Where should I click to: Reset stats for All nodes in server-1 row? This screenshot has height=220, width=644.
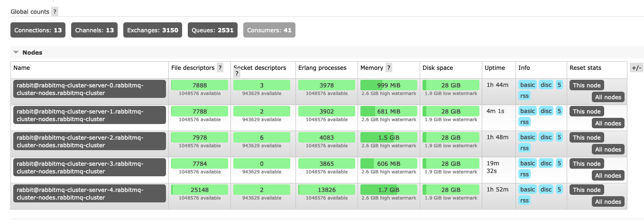pos(608,123)
